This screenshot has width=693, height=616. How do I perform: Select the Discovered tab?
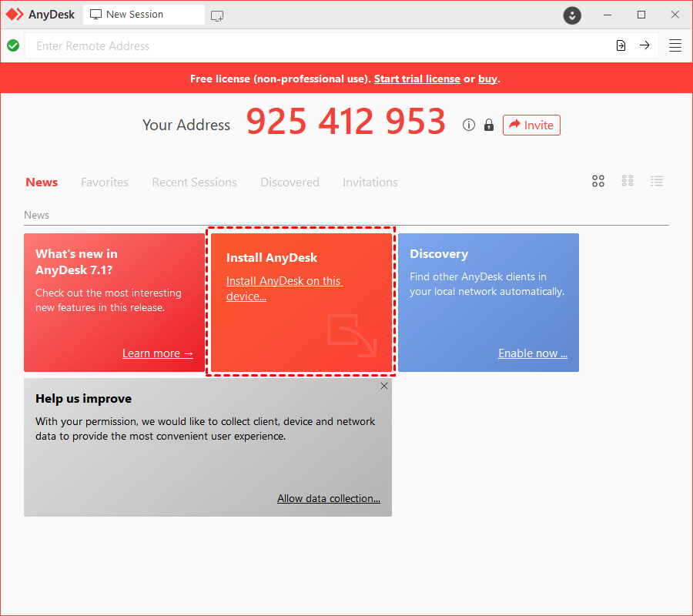tap(290, 182)
